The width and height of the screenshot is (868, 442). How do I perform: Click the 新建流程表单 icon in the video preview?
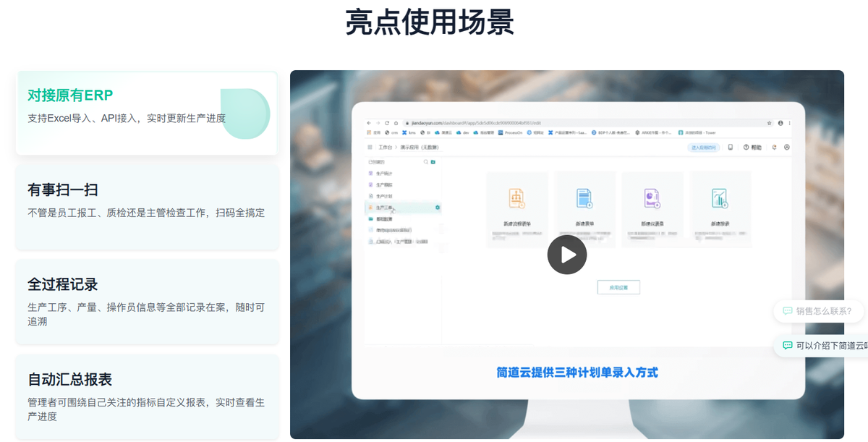pos(516,197)
